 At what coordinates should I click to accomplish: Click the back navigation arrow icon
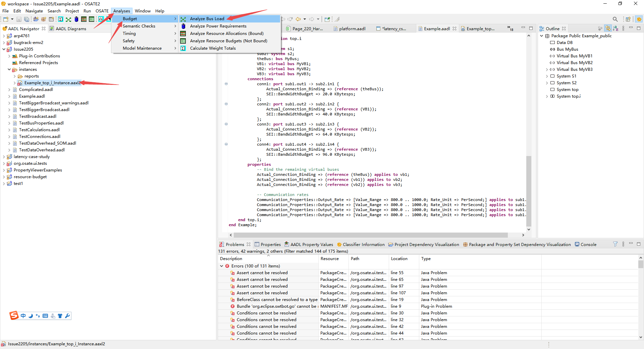point(298,19)
